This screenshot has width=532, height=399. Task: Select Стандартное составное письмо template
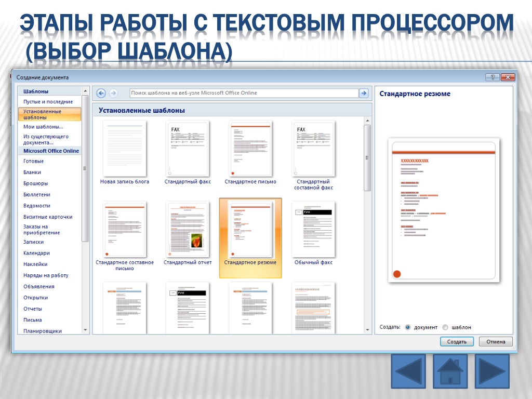(125, 236)
